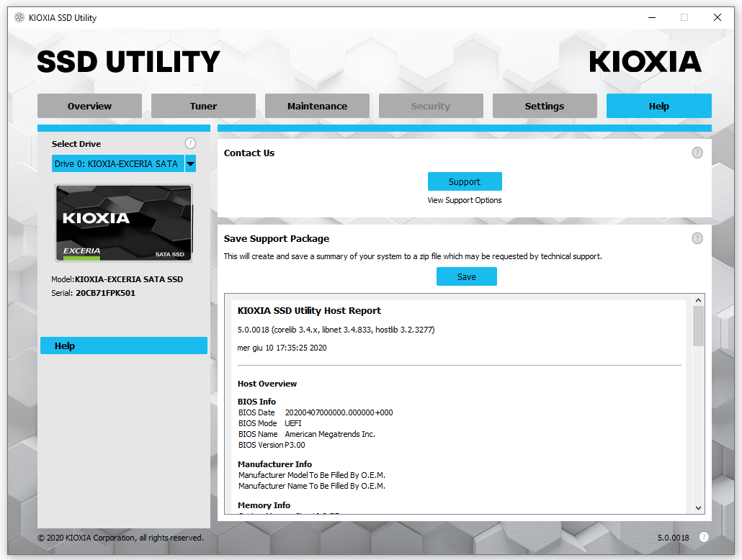The width and height of the screenshot is (742, 560).
Task: Click the model text KIOXIA-EXCERIA SATA SSD
Action: (129, 279)
